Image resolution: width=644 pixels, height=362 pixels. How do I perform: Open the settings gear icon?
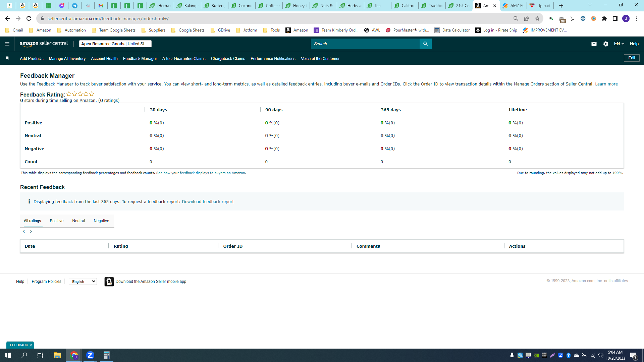click(x=606, y=44)
